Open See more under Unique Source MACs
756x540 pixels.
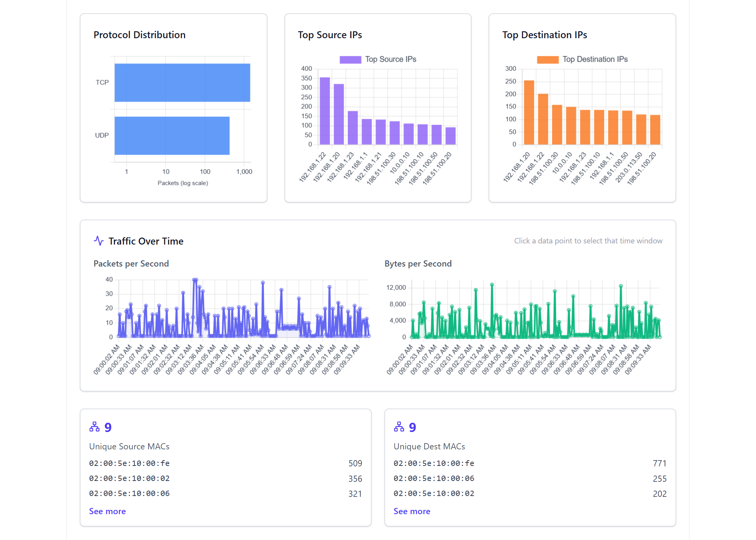pyautogui.click(x=107, y=511)
